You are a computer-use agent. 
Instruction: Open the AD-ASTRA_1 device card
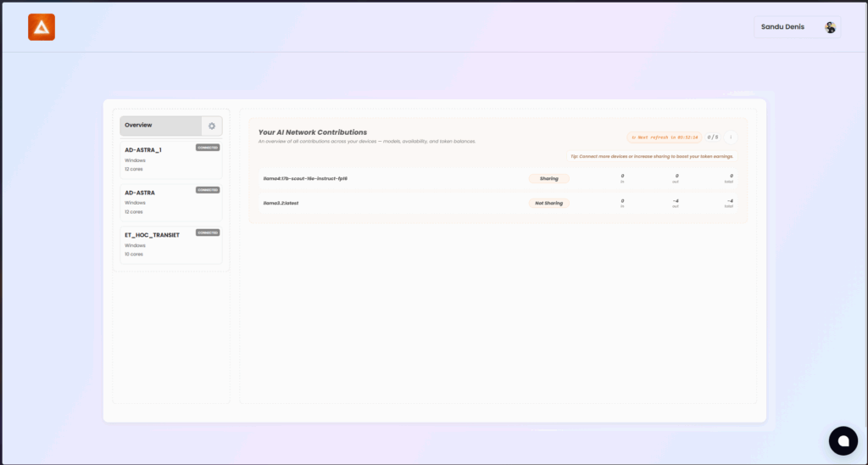pyautogui.click(x=171, y=160)
